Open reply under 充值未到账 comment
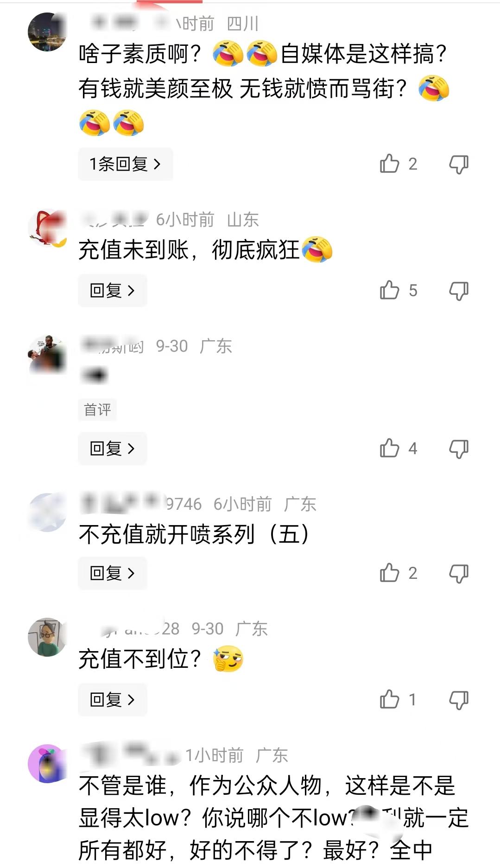This screenshot has height=868, width=500. (112, 291)
